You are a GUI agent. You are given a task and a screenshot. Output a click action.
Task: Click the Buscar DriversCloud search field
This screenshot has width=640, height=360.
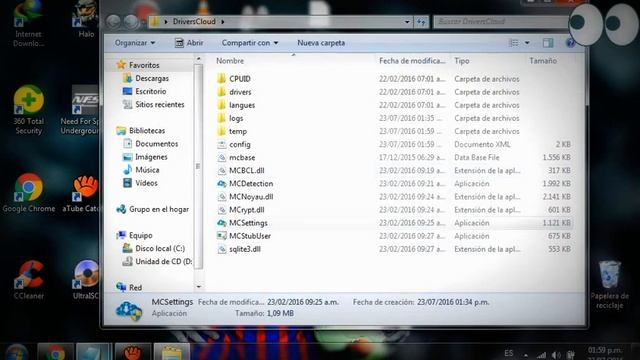[500, 22]
